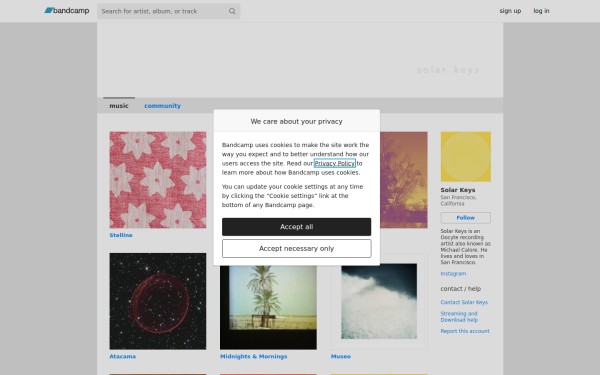Follow Solar Keys
This screenshot has height=375, width=600.
[x=466, y=218]
